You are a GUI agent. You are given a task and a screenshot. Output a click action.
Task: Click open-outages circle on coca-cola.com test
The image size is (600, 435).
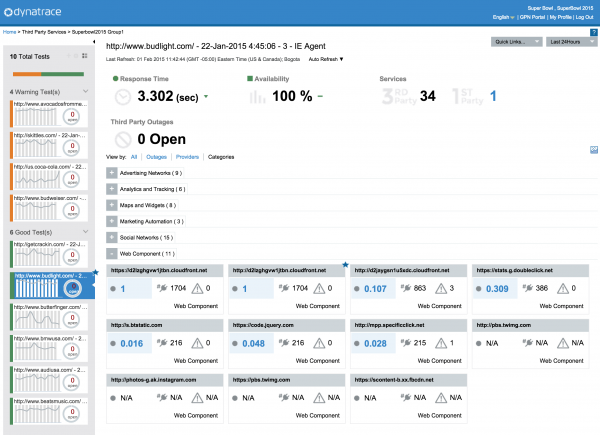click(72, 179)
